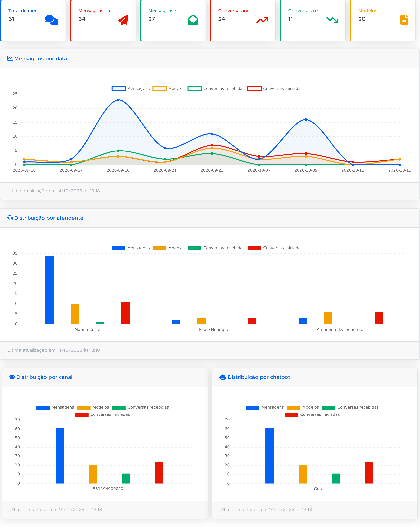Click the chat bubble icon beside Distribuição por canal

pyautogui.click(x=12, y=377)
